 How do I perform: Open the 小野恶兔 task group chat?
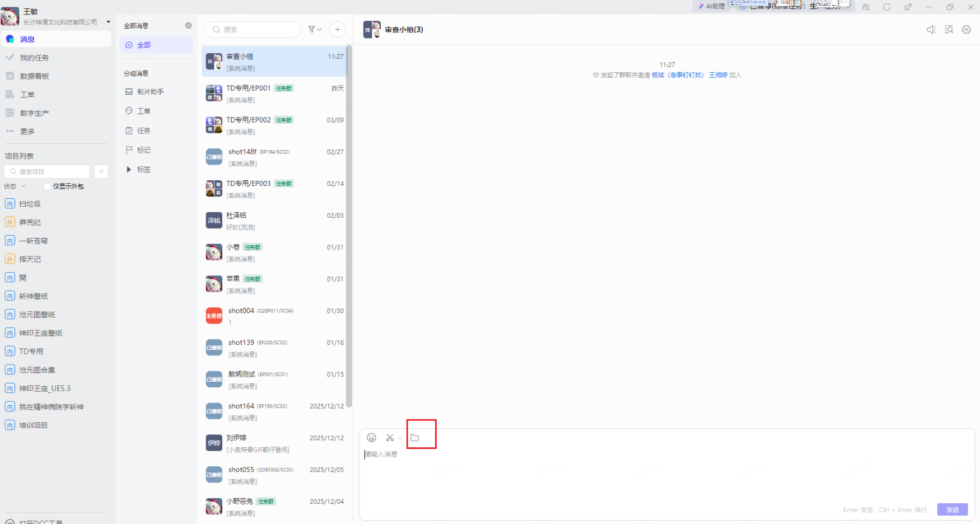point(274,507)
